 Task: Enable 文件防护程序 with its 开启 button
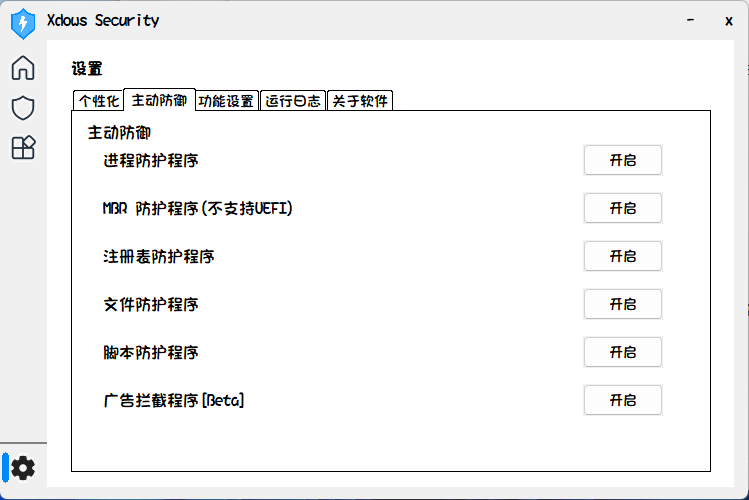(x=622, y=304)
